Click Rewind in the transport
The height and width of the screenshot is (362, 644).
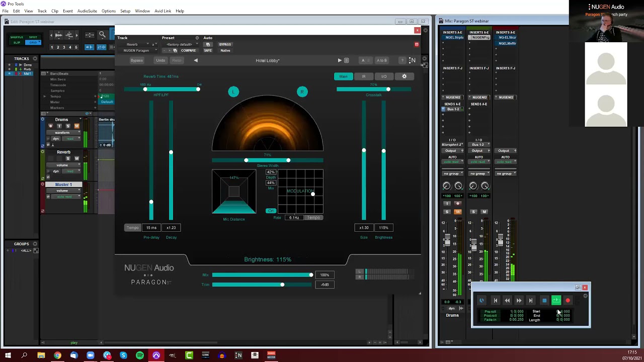pos(507,301)
